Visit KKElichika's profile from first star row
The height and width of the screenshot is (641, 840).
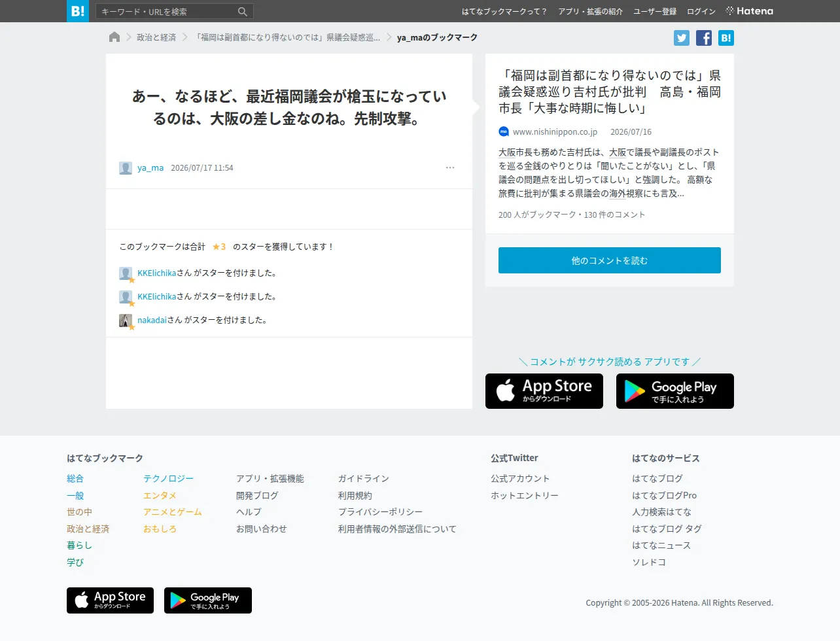(x=157, y=273)
